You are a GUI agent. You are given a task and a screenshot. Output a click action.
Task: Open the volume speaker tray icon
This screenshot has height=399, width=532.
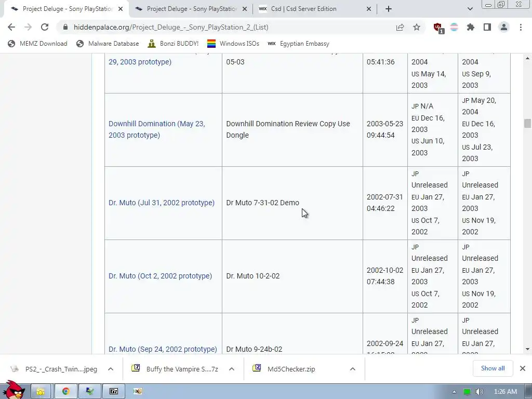[479, 392]
